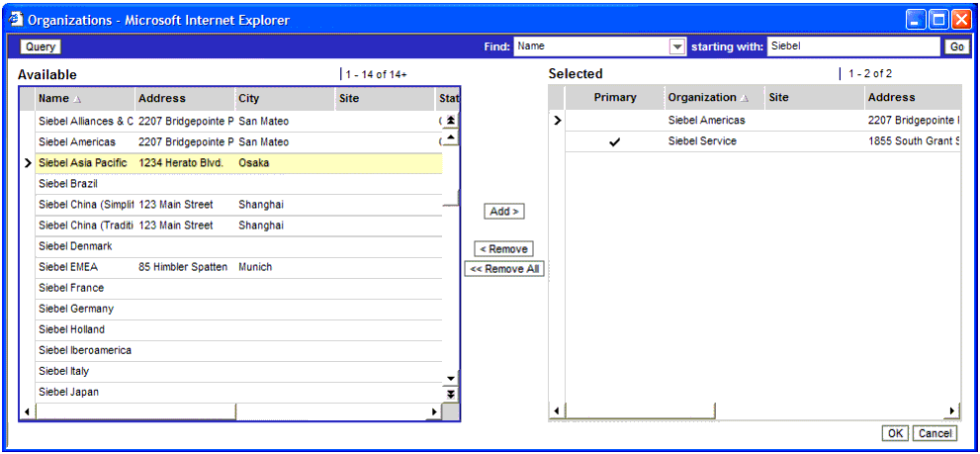Click the Cancel button
This screenshot has width=980, height=454.
[935, 433]
